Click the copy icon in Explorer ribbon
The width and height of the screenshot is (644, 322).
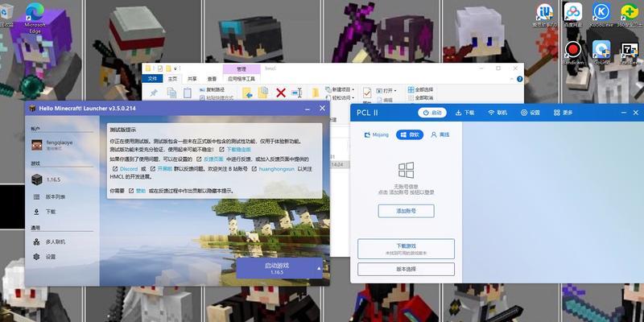pyautogui.click(x=171, y=93)
